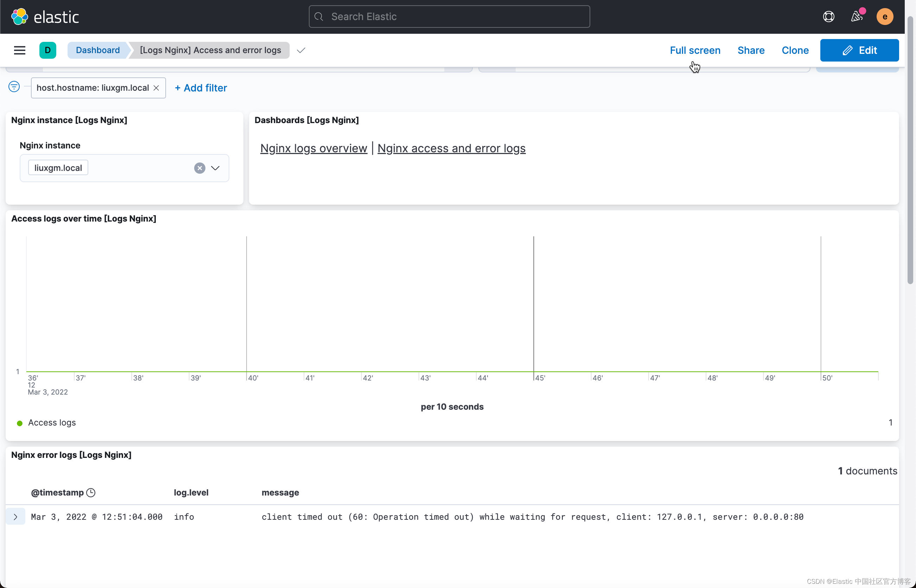Open the Share menu

751,50
